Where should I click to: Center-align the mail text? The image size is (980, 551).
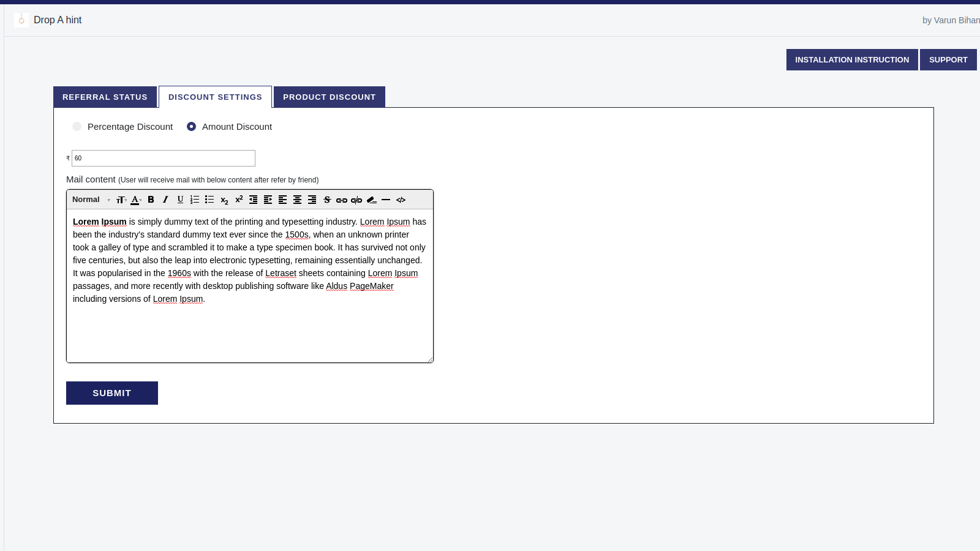pyautogui.click(x=297, y=200)
